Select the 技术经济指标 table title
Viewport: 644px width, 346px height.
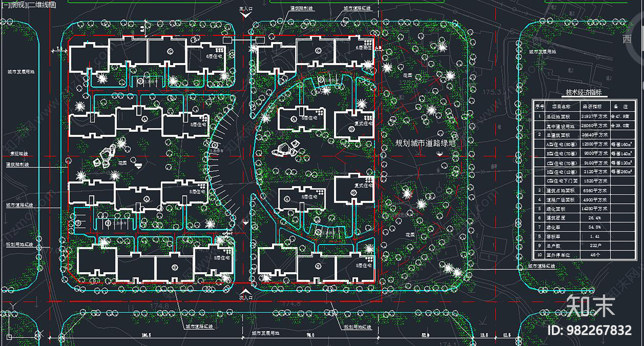584,93
